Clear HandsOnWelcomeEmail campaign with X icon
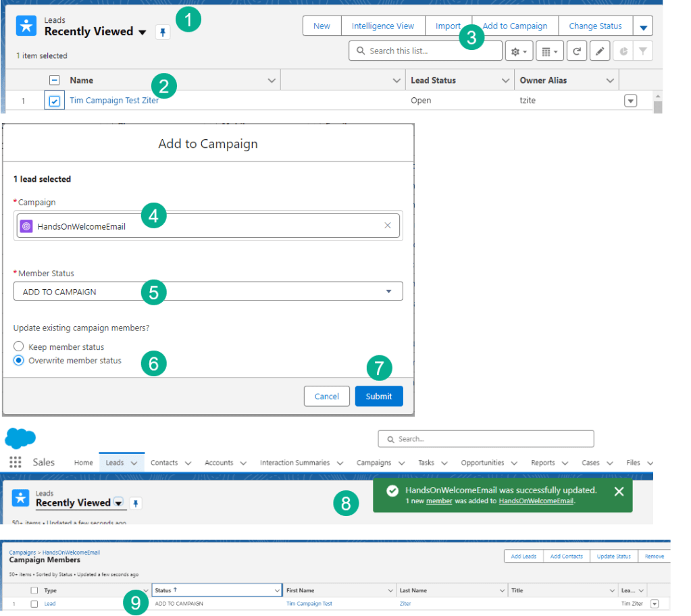 pyautogui.click(x=388, y=226)
